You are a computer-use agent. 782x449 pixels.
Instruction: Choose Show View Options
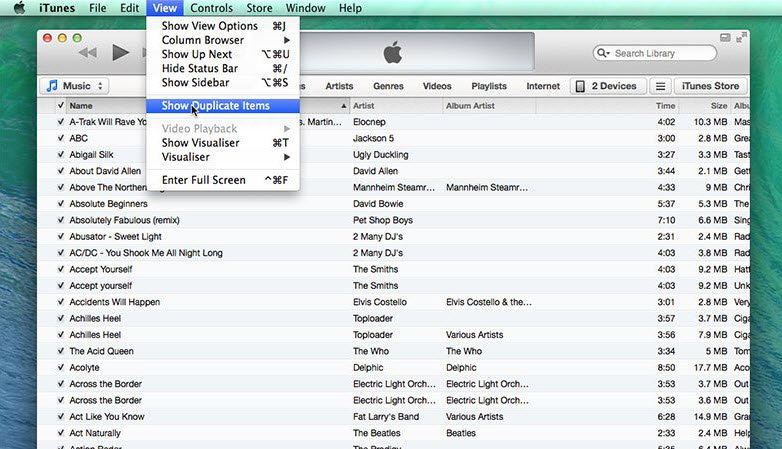(223, 26)
